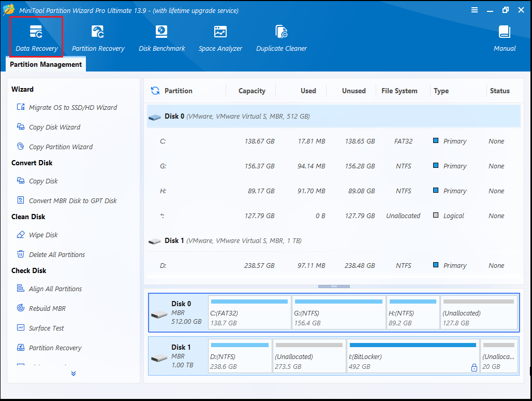This screenshot has height=401, width=532.
Task: Select the Rebuild MBR action
Action: [x=41, y=309]
